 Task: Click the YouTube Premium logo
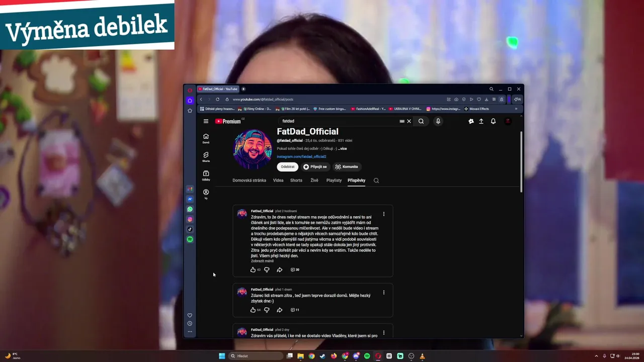[228, 121]
